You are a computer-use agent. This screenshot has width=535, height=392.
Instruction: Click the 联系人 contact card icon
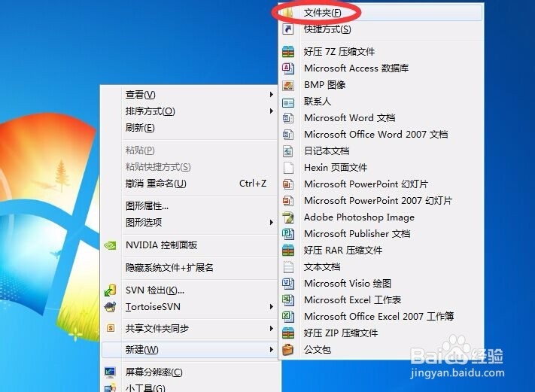point(288,102)
